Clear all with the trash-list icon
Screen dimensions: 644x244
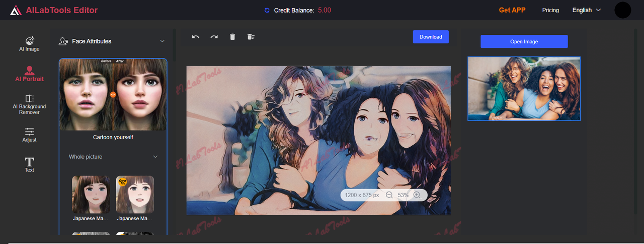(251, 37)
